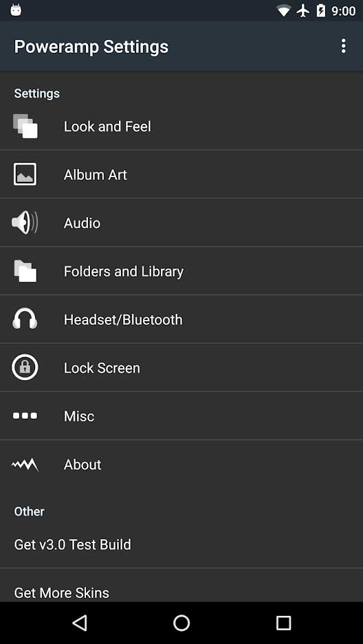Tap the Lock Screen padlock icon
This screenshot has width=363, height=644.
coord(25,367)
